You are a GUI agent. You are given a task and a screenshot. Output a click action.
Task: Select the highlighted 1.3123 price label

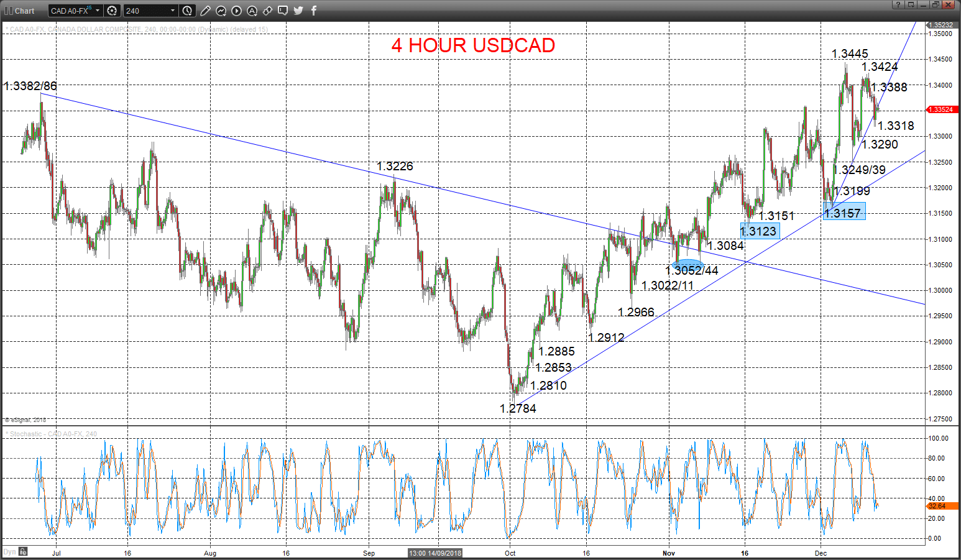click(759, 231)
